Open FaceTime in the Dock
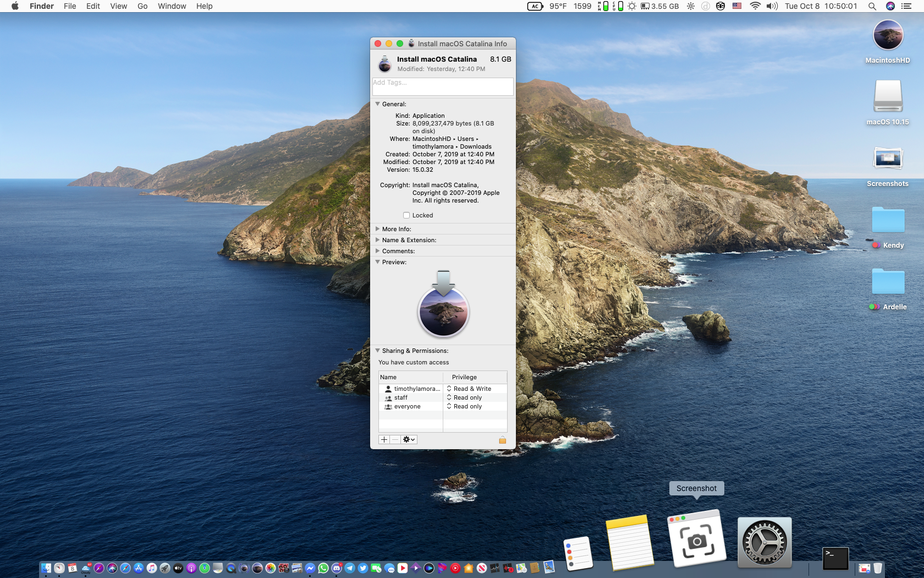Viewport: 924px width, 578px height. point(376,568)
